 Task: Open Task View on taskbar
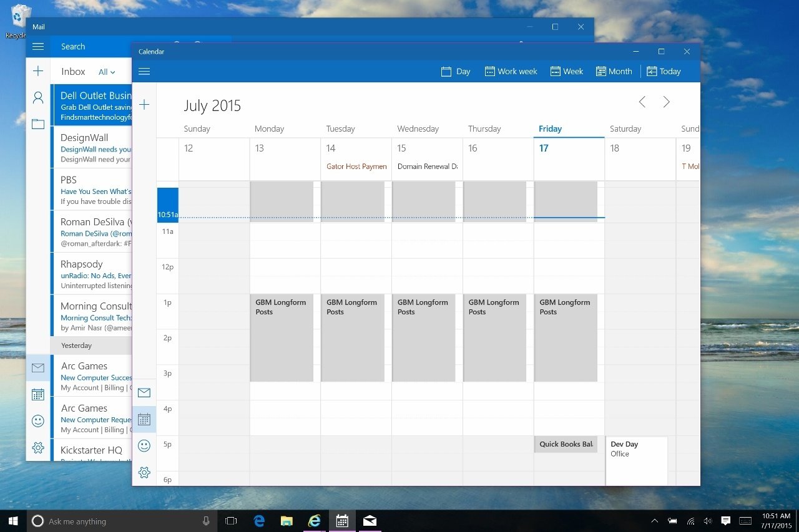231,521
